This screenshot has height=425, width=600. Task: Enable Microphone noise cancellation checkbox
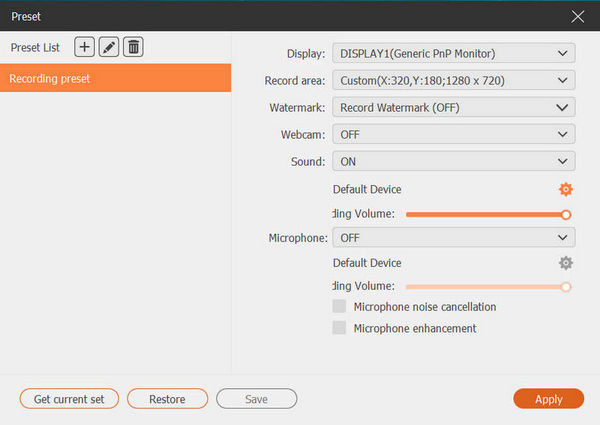tap(340, 307)
